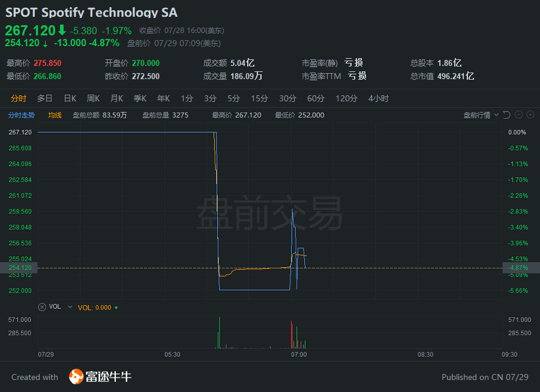Choose the 15分 interval tab
The image size is (540, 392).
(259, 98)
